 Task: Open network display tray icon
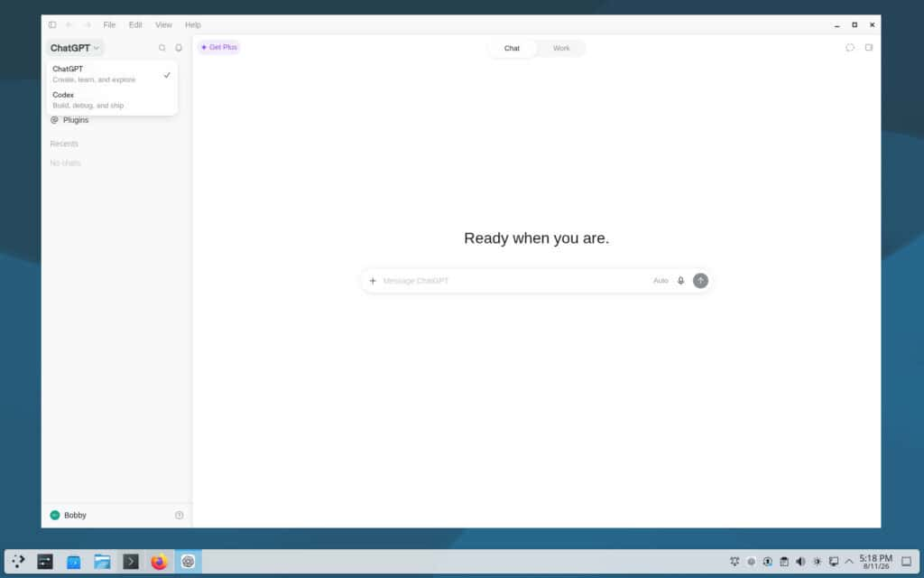pyautogui.click(x=833, y=562)
